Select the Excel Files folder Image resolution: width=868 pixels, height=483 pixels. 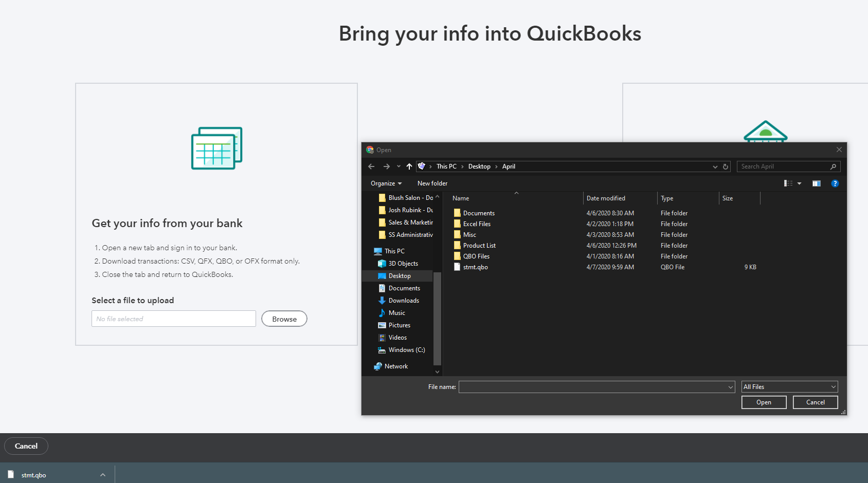(x=472, y=224)
